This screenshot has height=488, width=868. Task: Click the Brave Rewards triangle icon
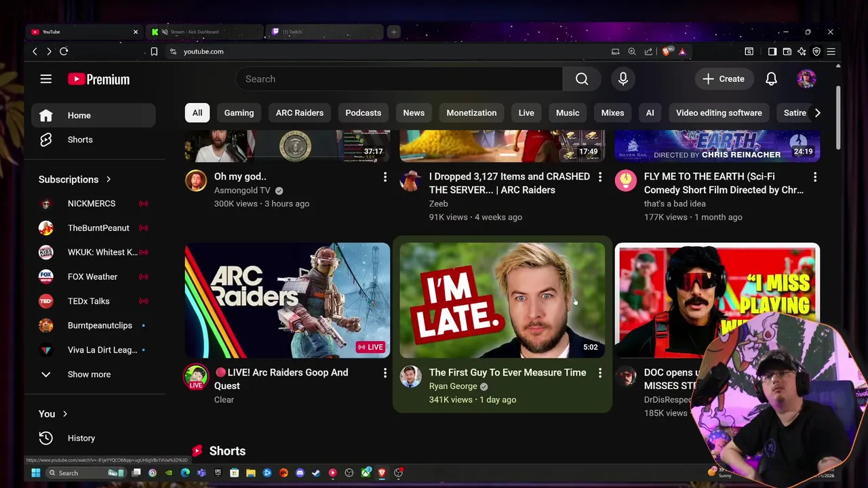682,52
